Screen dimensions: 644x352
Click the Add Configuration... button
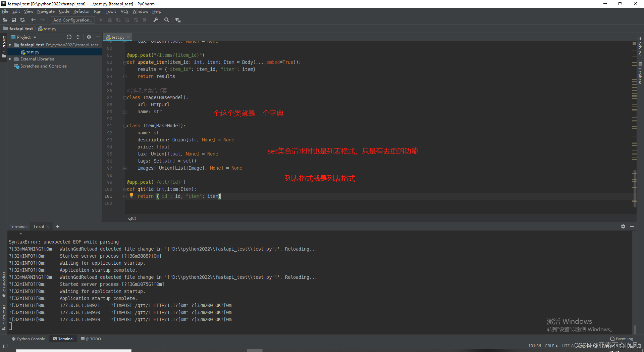pyautogui.click(x=73, y=20)
